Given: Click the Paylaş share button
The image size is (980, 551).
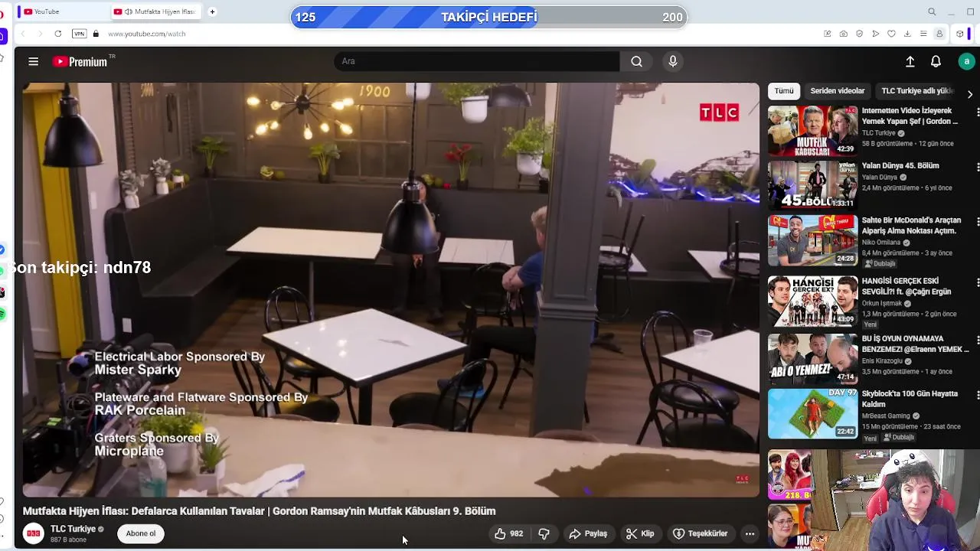Looking at the screenshot, I should tap(588, 533).
